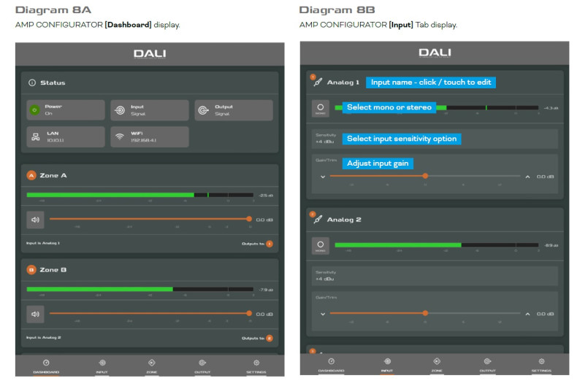The image size is (588, 381).
Task: Click the Analog 2 input name to edit
Action: (344, 220)
